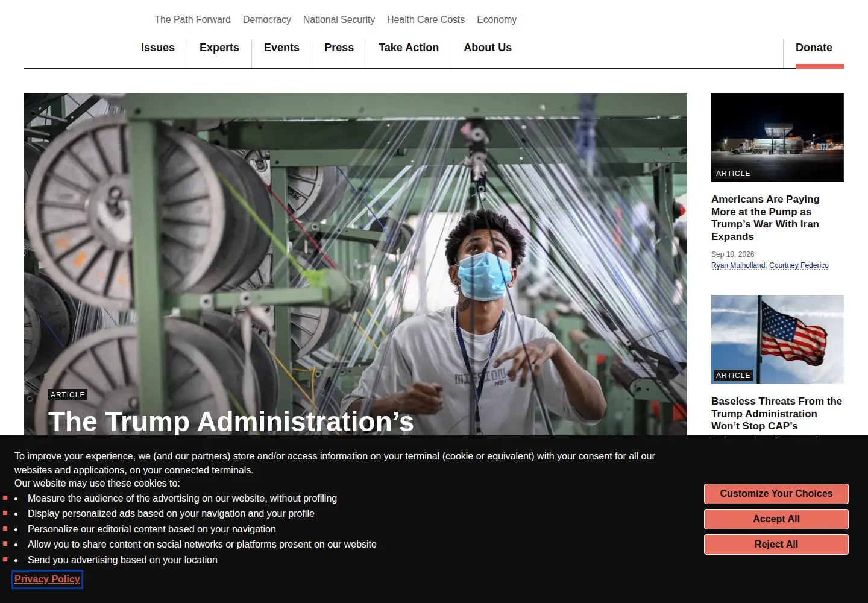This screenshot has width=868, height=603.
Task: Reject all cookies
Action: (776, 545)
